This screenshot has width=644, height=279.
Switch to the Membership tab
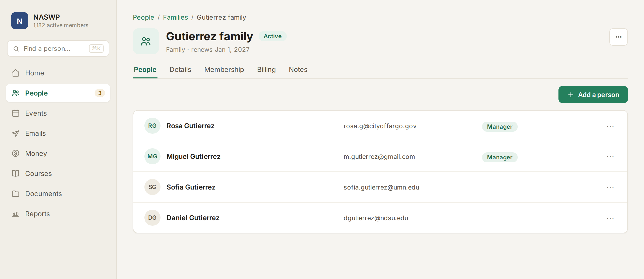[224, 70]
